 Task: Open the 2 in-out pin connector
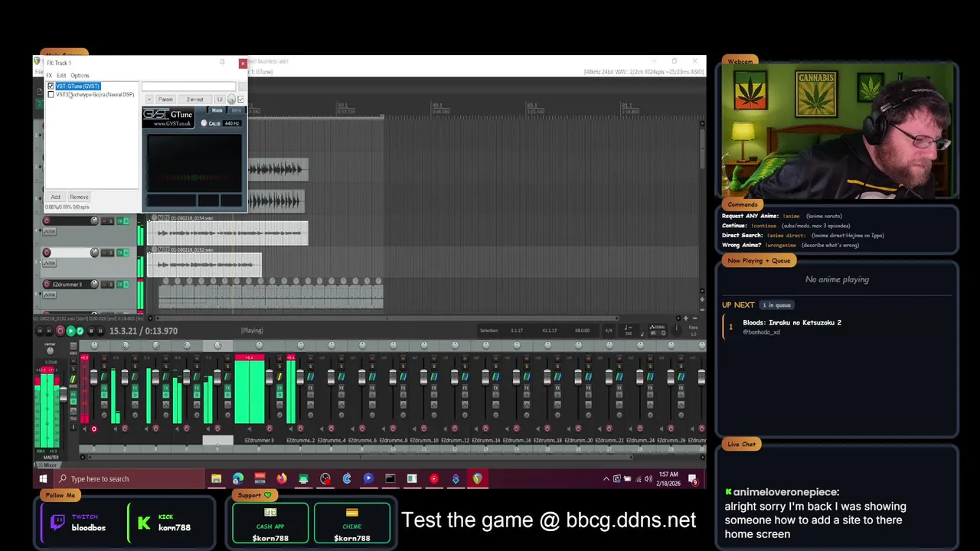[195, 99]
